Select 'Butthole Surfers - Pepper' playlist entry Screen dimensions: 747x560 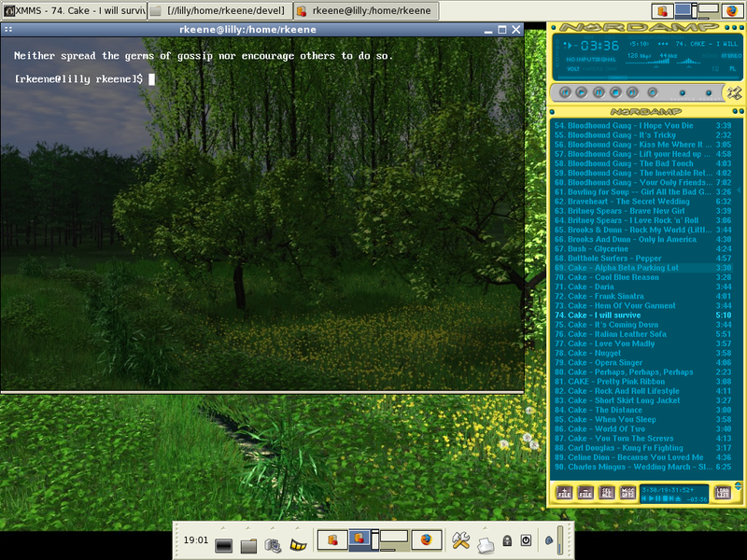pyautogui.click(x=642, y=259)
